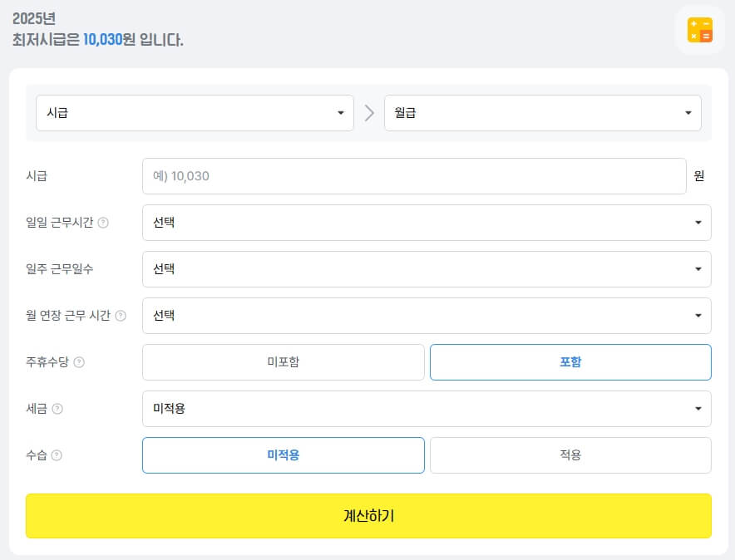Open the 월급 target unit dropdown
The image size is (735, 560).
(x=542, y=113)
